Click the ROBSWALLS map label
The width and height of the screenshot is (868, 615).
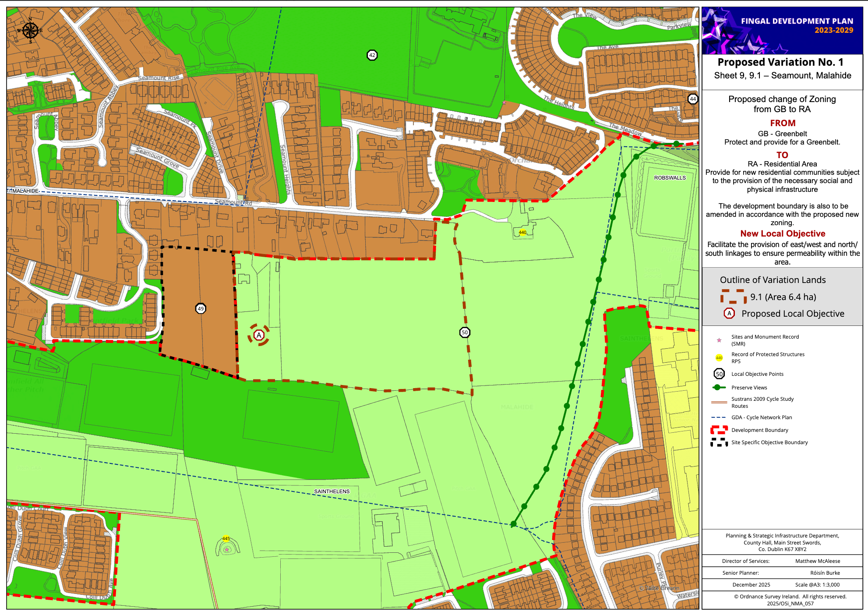click(x=670, y=178)
